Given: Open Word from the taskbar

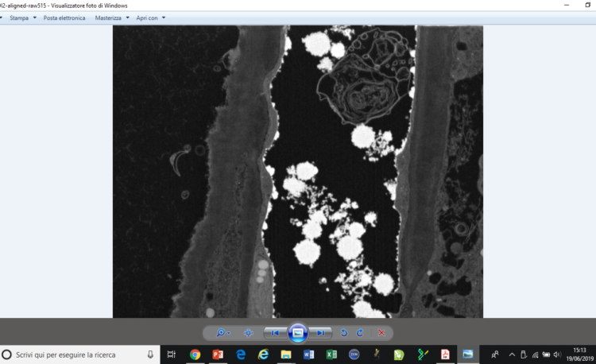Looking at the screenshot, I should tap(308, 354).
